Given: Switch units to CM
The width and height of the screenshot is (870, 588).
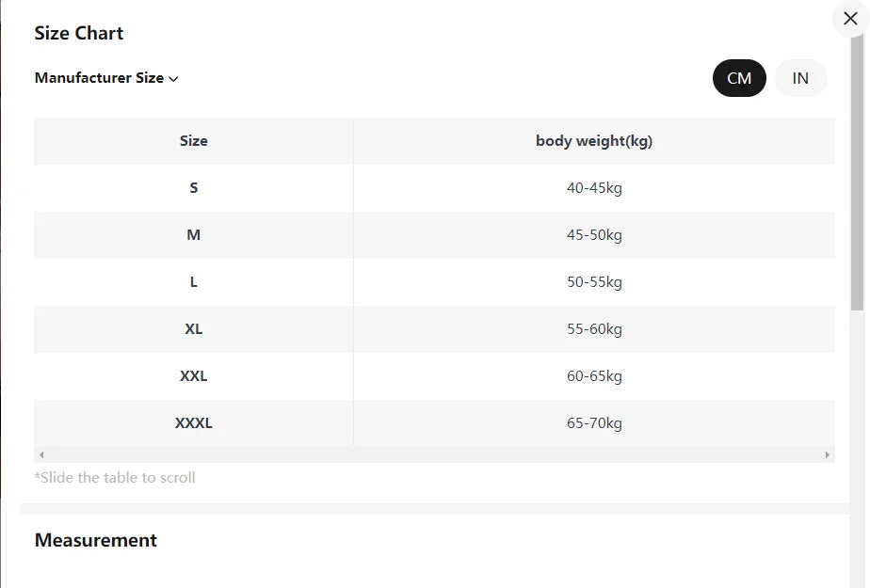Looking at the screenshot, I should tap(739, 78).
